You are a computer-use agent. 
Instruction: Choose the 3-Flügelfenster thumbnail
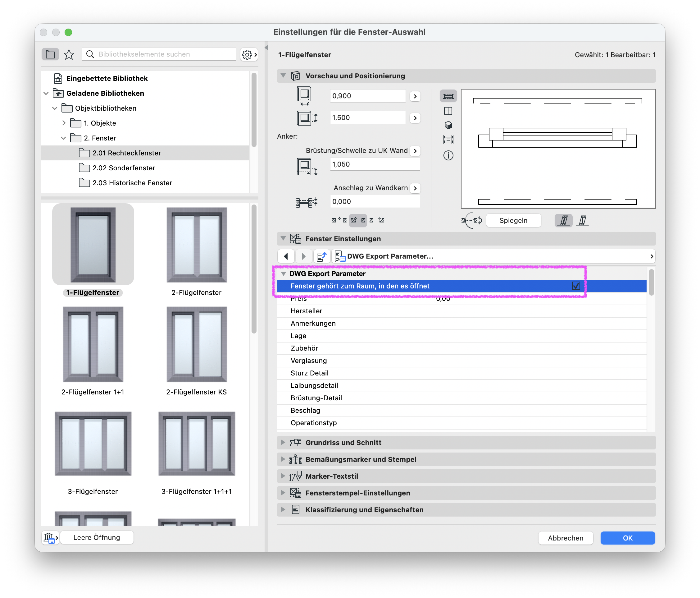coord(93,444)
